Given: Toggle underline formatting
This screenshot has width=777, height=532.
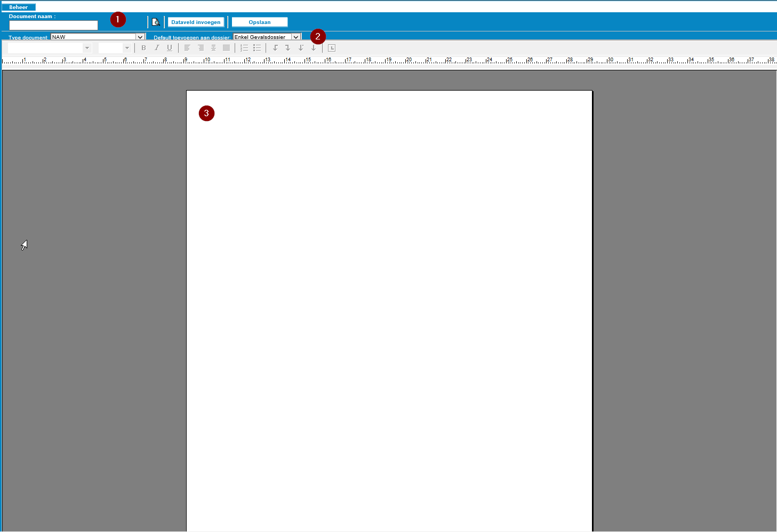Looking at the screenshot, I should pyautogui.click(x=170, y=48).
